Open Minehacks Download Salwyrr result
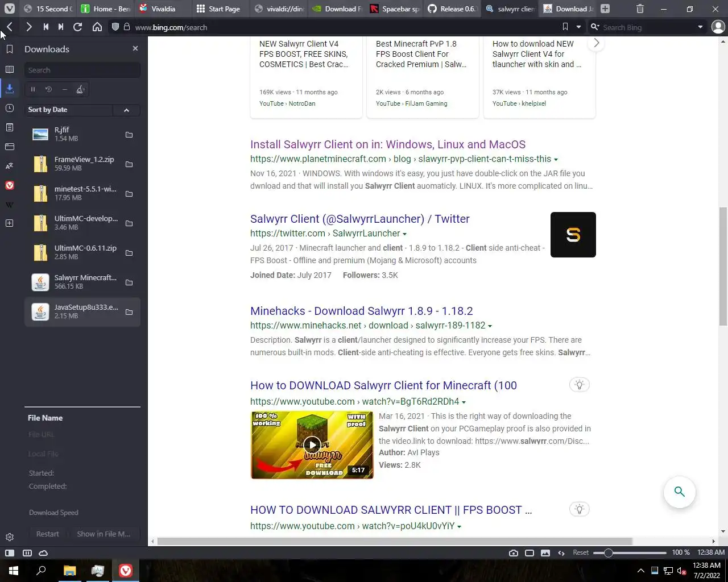The image size is (728, 582). pyautogui.click(x=362, y=311)
